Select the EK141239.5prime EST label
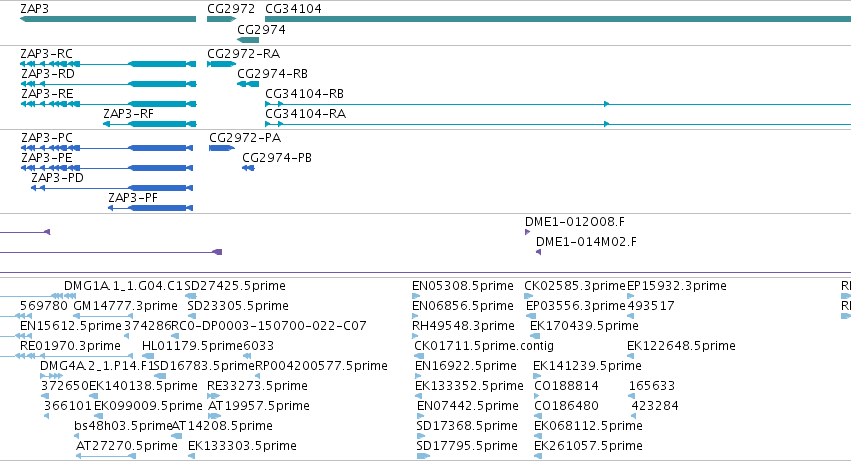The height and width of the screenshot is (461, 851). tap(587, 367)
